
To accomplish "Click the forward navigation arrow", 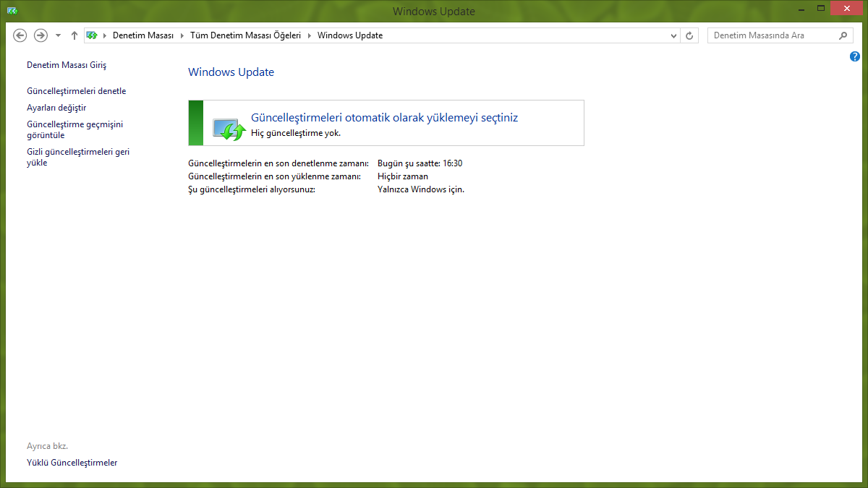I will point(41,35).
